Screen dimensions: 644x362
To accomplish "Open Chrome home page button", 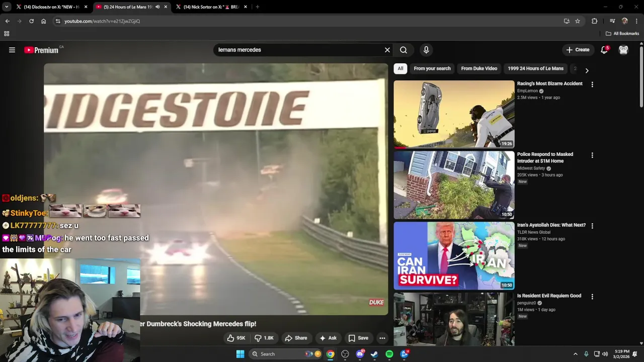I will [x=43, y=21].
